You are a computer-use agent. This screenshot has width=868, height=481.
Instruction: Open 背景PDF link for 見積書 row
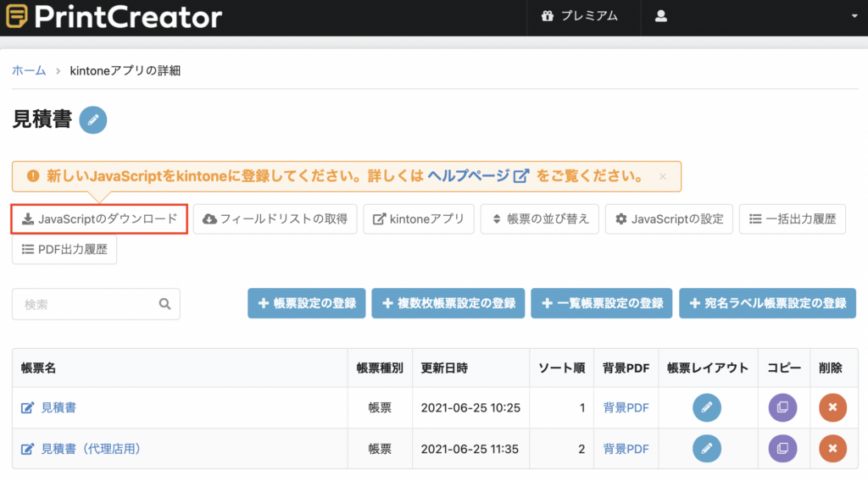(626, 408)
